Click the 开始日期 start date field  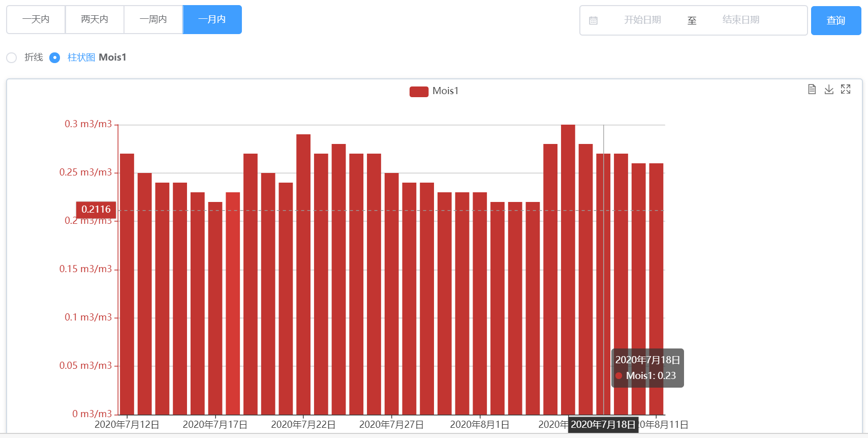pos(642,20)
